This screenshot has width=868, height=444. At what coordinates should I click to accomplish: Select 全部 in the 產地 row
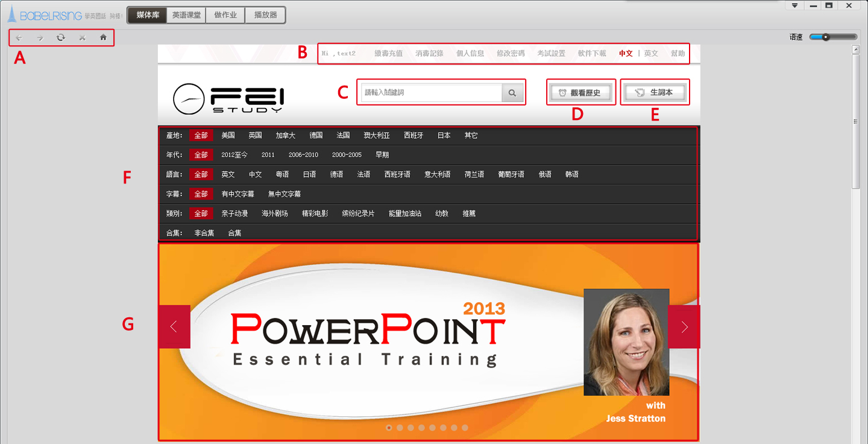click(201, 136)
